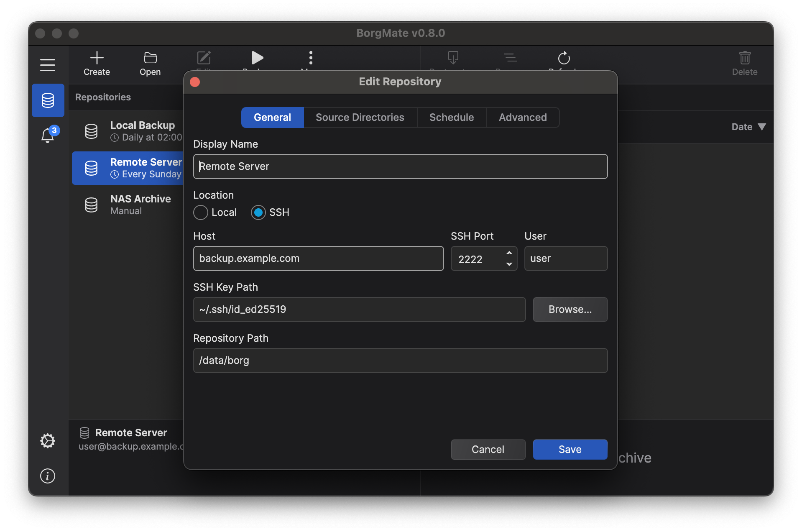Switch to the Source Directories tab

point(360,118)
